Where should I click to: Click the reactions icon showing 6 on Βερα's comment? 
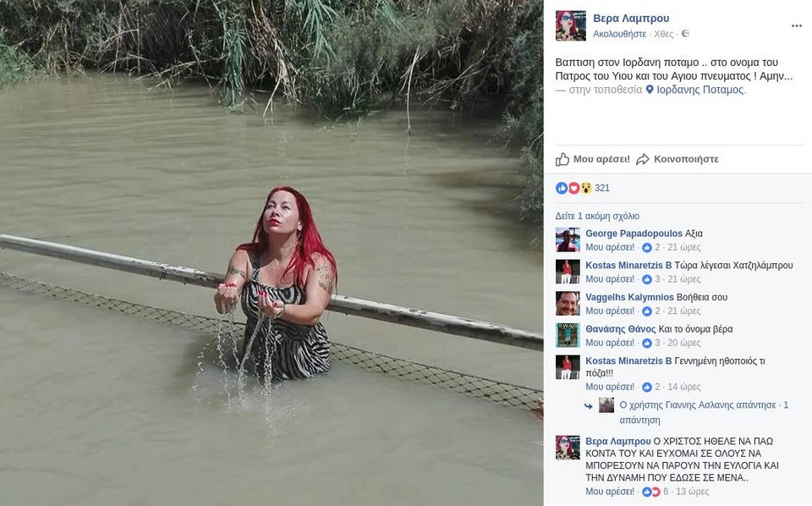650,492
